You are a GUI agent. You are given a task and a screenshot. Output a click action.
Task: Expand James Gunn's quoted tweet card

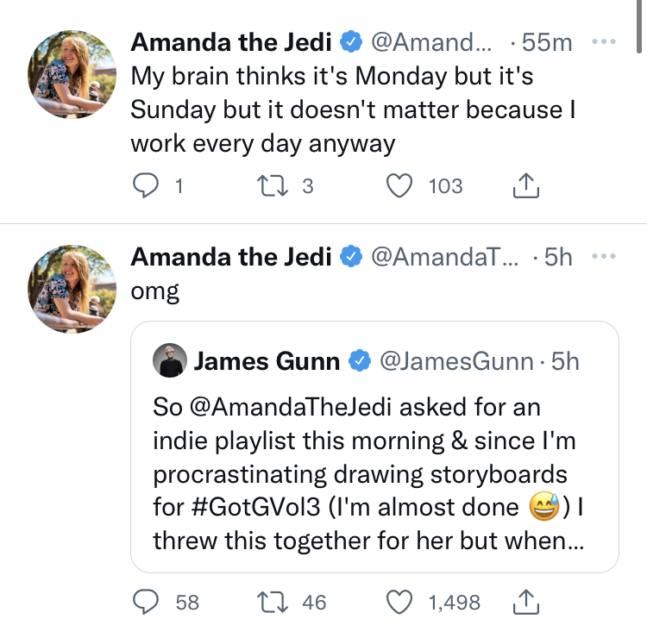coord(374,447)
